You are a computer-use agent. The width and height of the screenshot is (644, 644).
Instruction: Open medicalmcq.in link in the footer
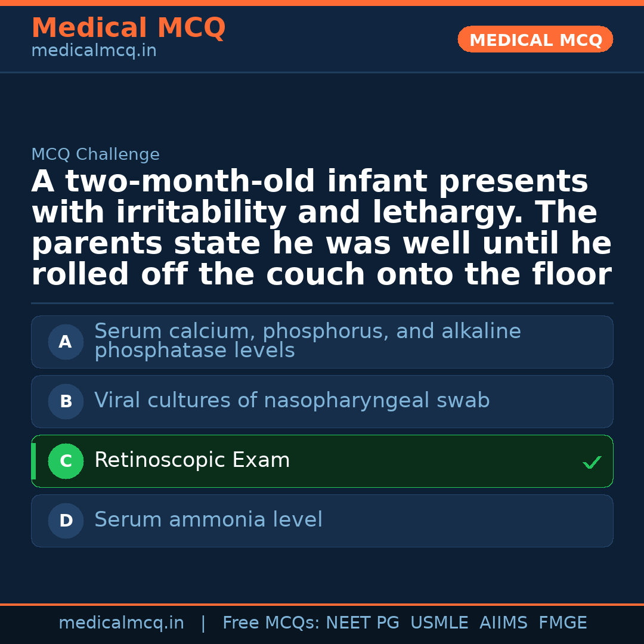(121, 623)
